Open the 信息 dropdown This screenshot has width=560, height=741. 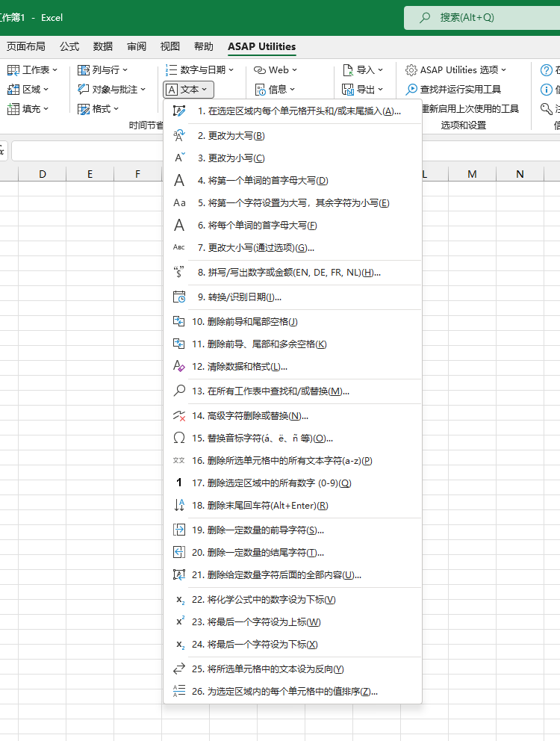[275, 90]
